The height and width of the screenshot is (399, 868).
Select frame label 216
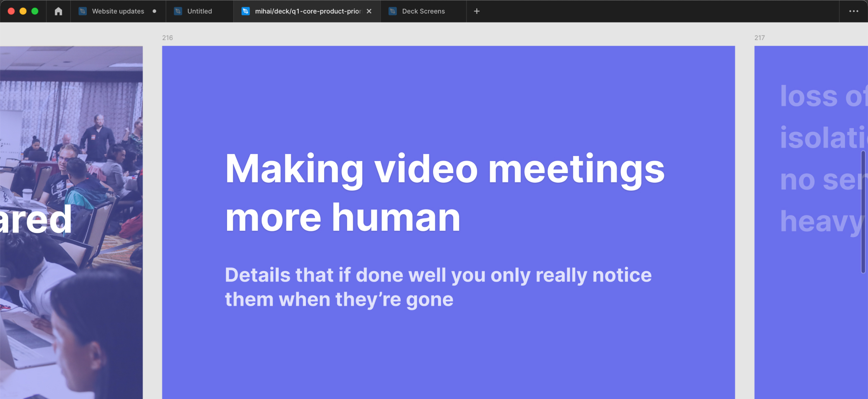click(167, 38)
